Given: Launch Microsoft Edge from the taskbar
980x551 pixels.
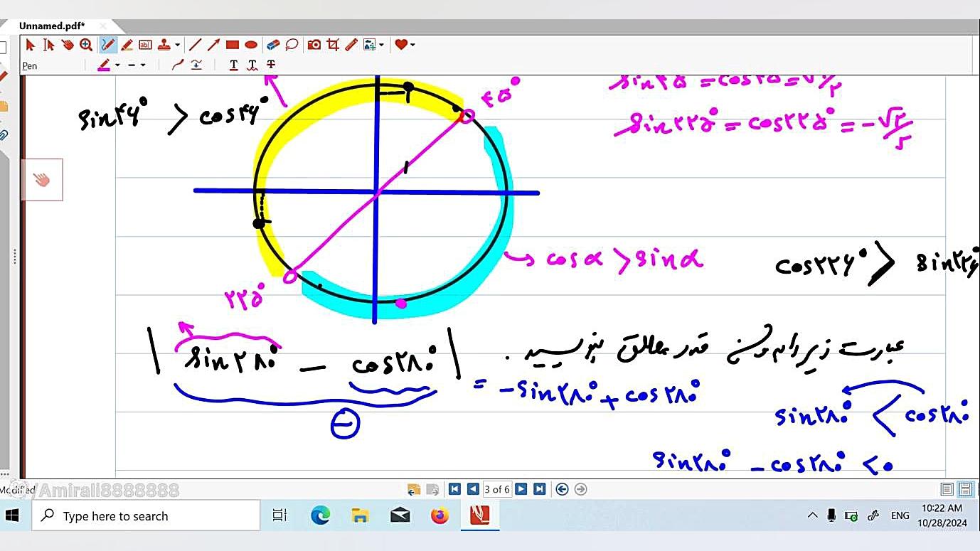Looking at the screenshot, I should click(x=320, y=515).
